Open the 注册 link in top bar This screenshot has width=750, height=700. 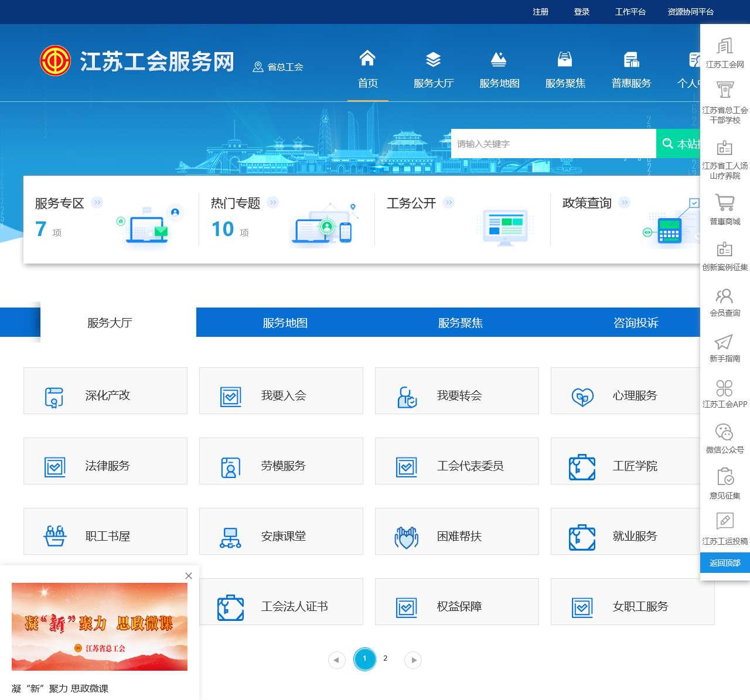point(540,12)
